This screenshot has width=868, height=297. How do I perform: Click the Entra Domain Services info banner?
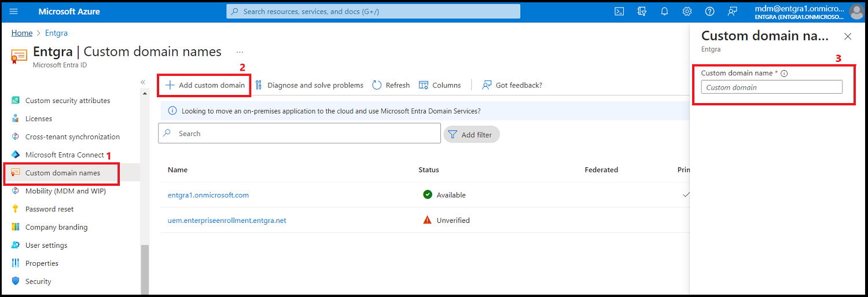point(425,111)
